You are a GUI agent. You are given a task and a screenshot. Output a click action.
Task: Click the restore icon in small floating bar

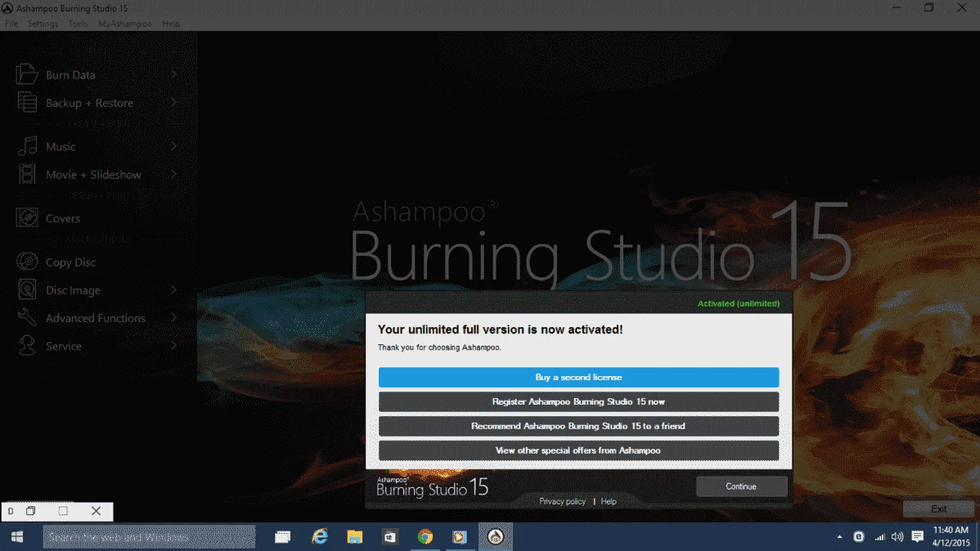click(x=30, y=511)
